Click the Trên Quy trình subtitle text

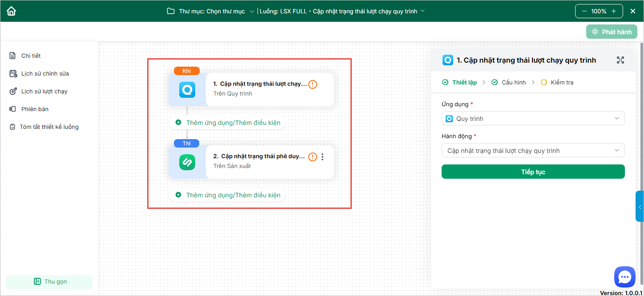233,93
